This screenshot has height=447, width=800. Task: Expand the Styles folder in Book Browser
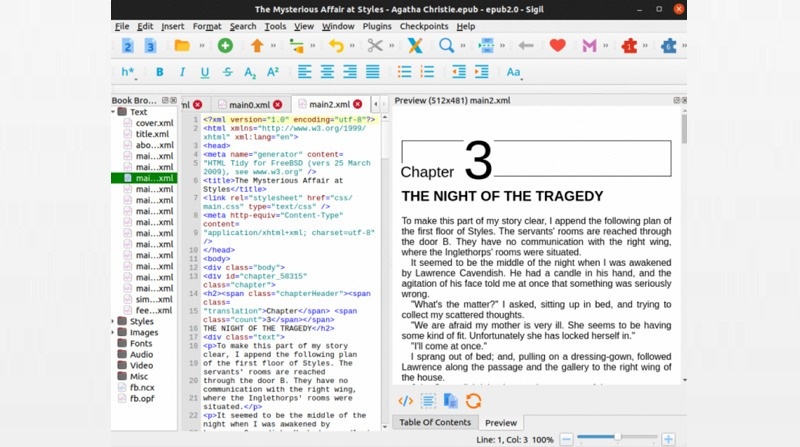point(113,321)
